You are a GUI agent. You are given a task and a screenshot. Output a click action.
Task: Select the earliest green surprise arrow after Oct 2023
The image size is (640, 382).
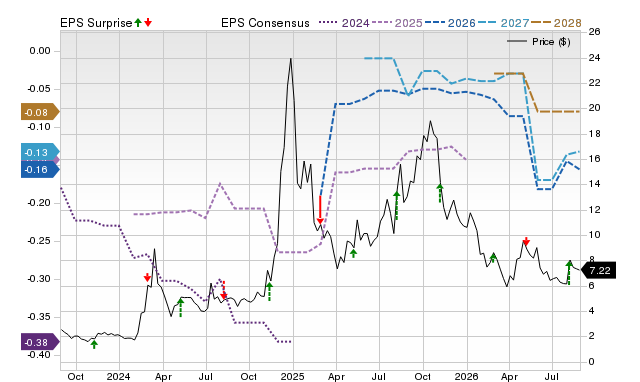(94, 344)
